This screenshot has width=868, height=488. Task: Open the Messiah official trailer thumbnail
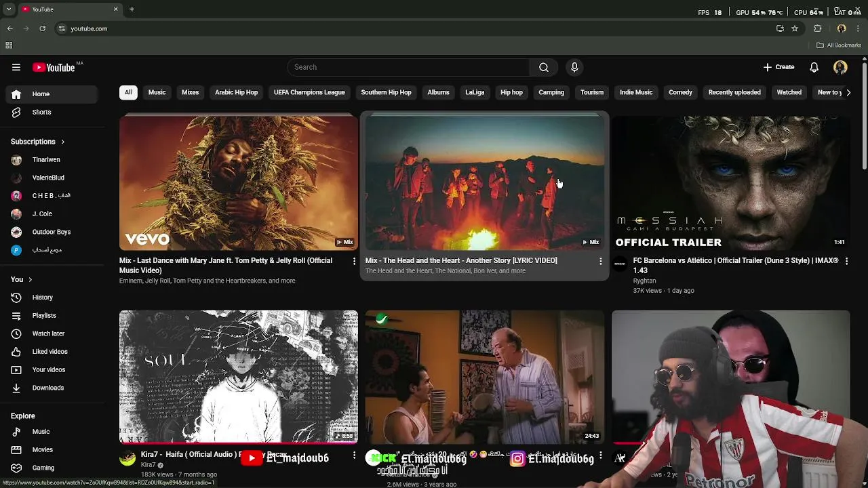(730, 183)
